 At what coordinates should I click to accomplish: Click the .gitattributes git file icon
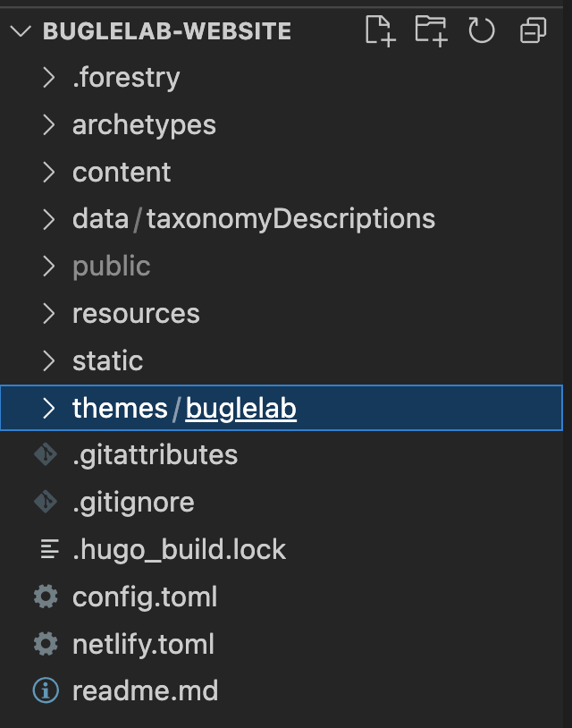click(45, 455)
